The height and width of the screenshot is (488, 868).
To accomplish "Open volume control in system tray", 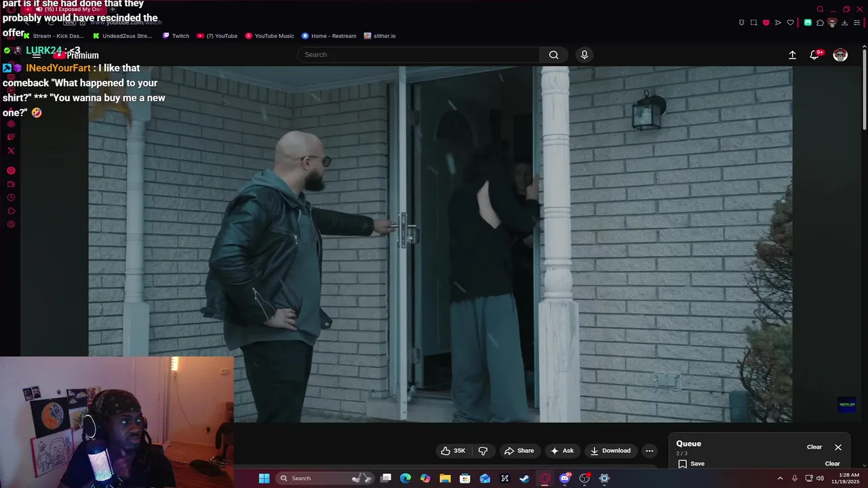I will pos(820,479).
